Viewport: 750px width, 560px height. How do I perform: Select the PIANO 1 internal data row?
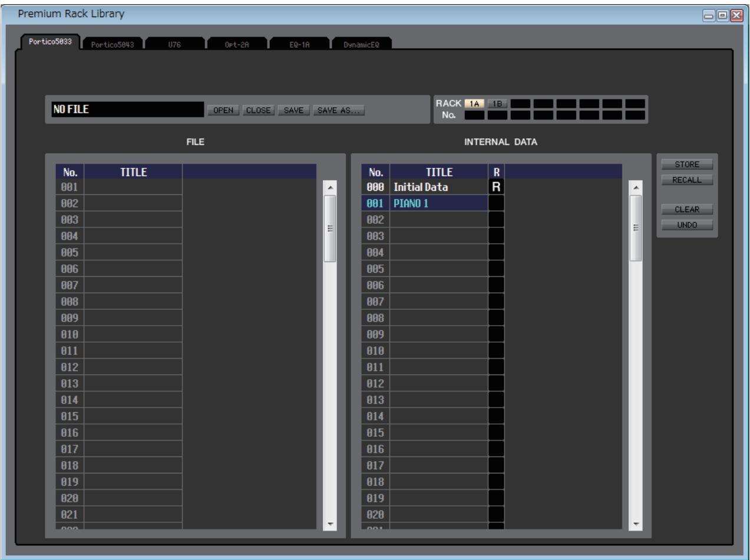433,203
